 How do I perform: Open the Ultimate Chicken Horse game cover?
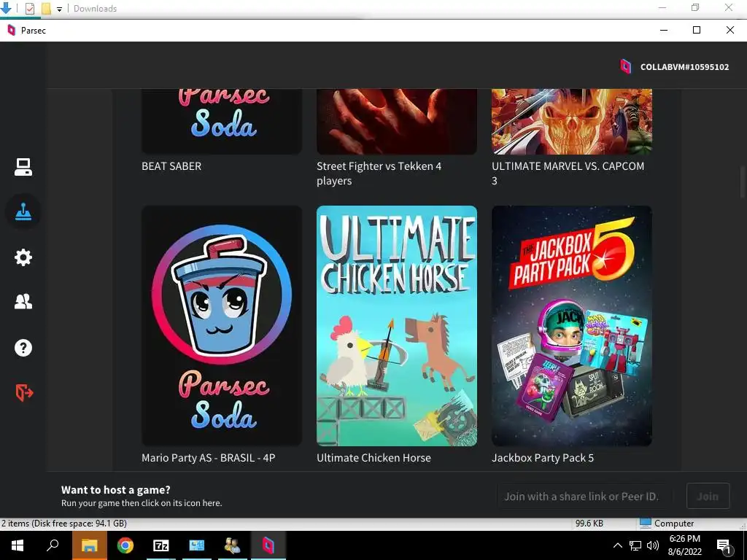coord(396,326)
